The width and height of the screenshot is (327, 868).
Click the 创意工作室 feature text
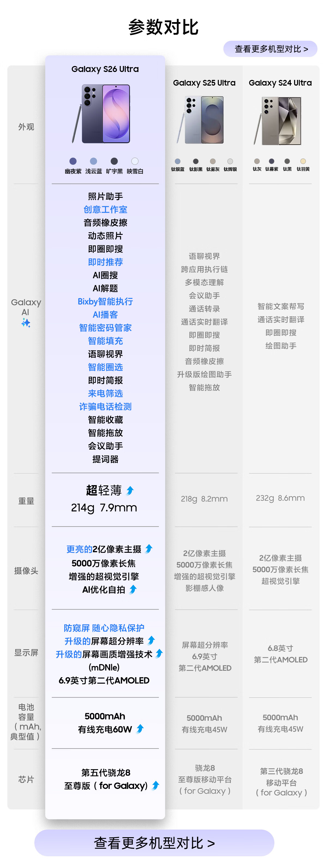pyautogui.click(x=105, y=210)
